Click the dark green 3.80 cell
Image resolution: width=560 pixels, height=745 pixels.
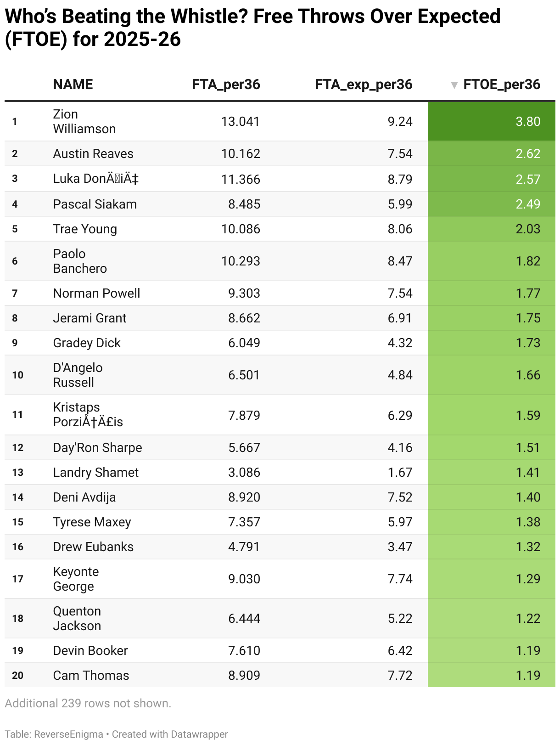click(492, 121)
